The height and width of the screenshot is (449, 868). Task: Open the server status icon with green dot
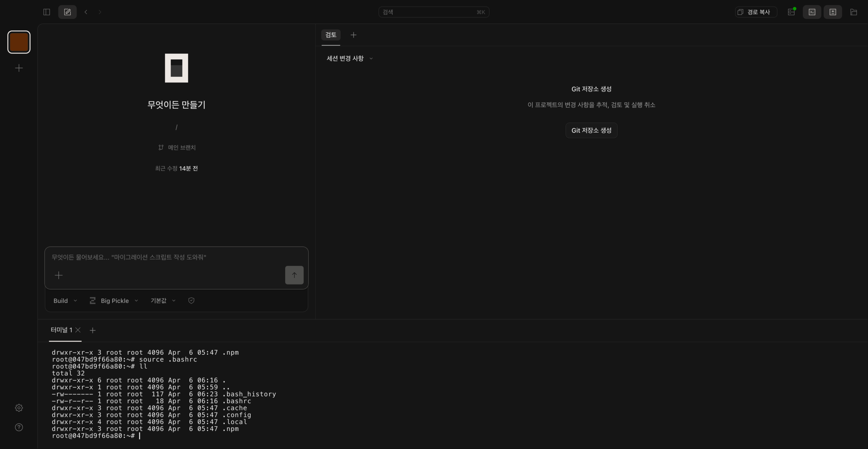[791, 12]
